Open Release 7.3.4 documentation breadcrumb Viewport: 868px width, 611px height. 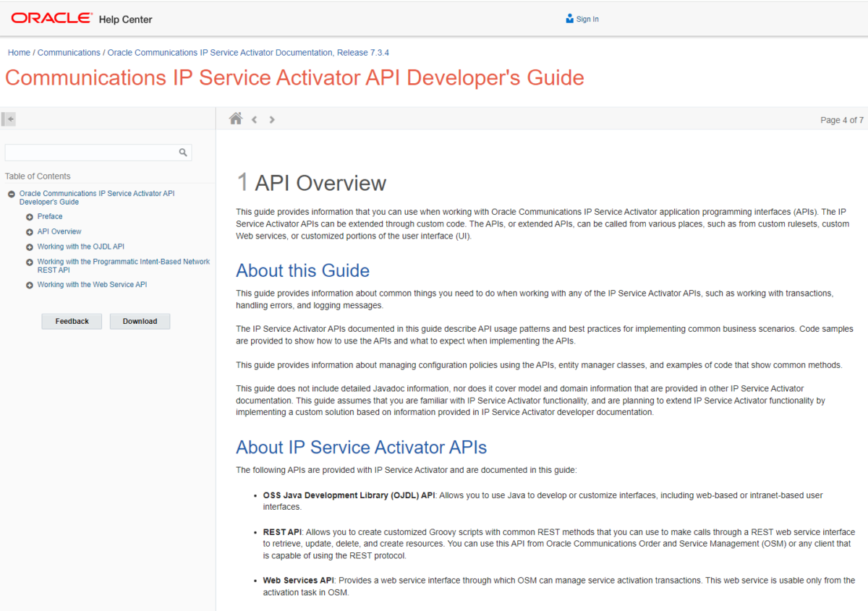point(248,53)
